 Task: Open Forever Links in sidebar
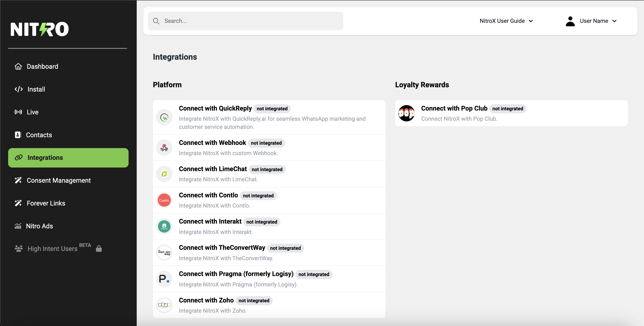coord(68,203)
